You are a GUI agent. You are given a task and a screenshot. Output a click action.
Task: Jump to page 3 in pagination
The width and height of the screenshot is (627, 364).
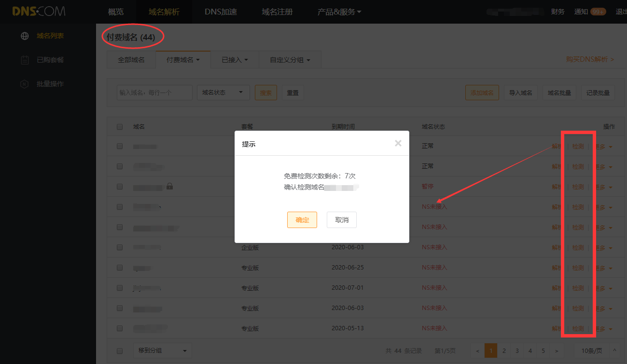click(x=517, y=351)
